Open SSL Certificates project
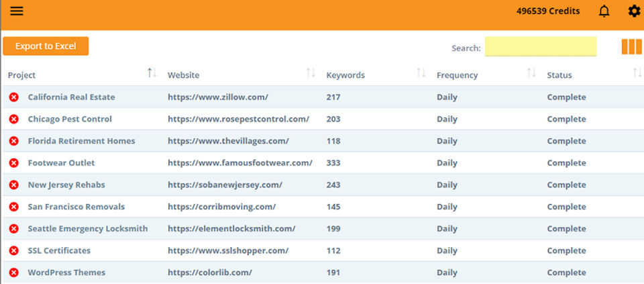The width and height of the screenshot is (644, 284). click(59, 250)
